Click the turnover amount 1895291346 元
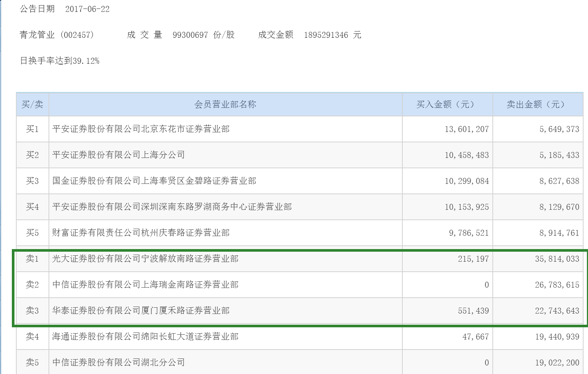The width and height of the screenshot is (588, 374). [332, 35]
